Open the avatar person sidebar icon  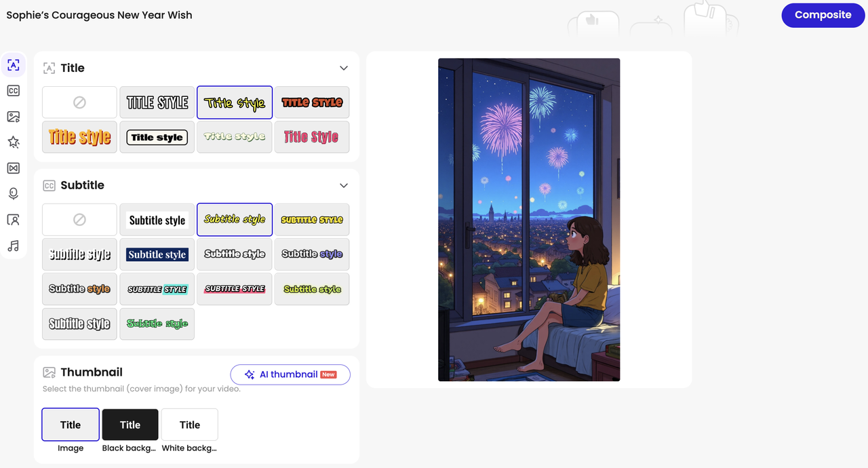14,220
